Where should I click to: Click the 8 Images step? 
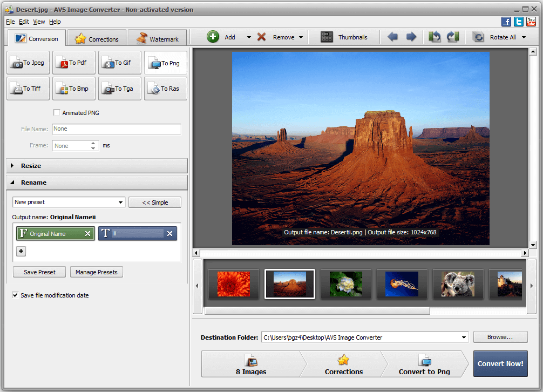pos(251,364)
